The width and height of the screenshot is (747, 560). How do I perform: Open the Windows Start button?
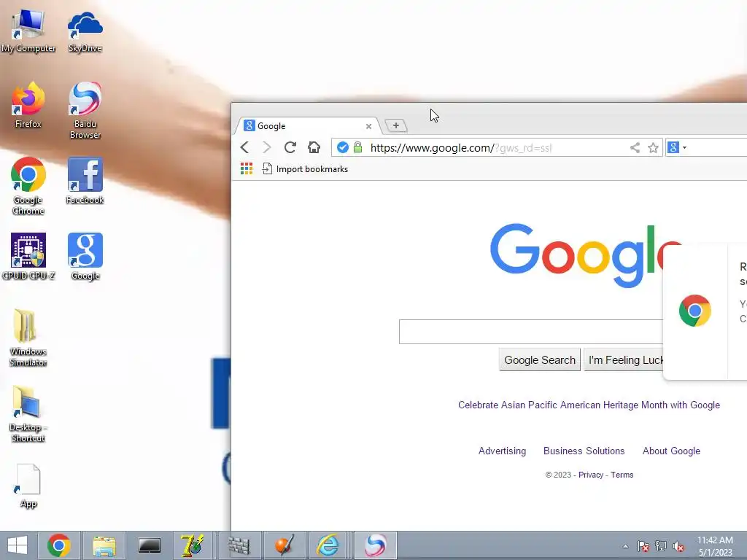point(18,545)
